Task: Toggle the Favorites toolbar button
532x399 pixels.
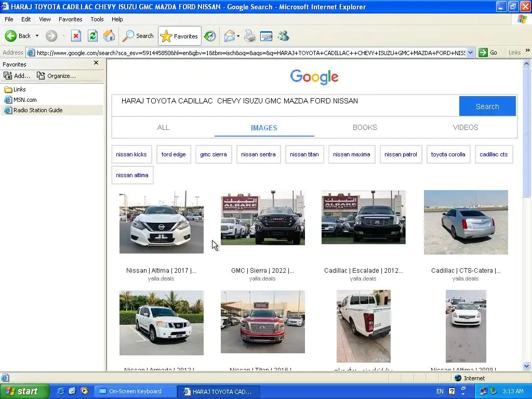Action: [x=179, y=36]
